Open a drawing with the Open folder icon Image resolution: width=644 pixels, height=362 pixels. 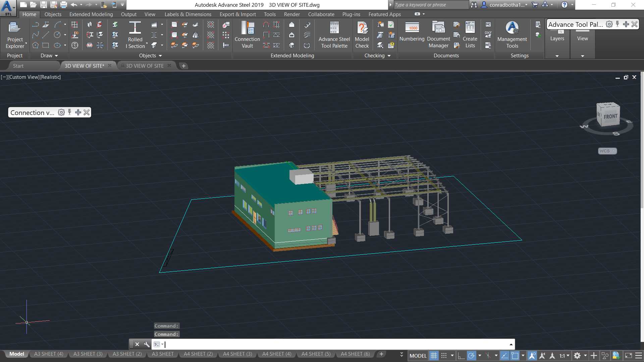(x=33, y=5)
